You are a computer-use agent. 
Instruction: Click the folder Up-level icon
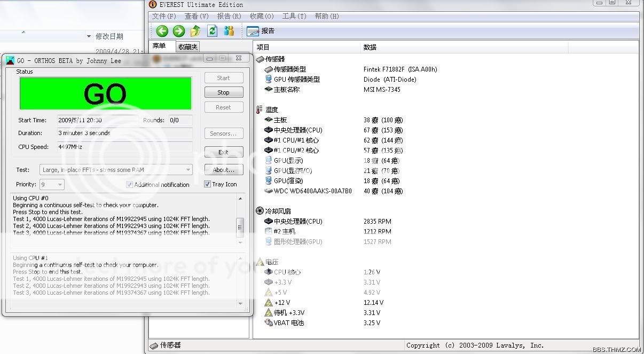click(x=195, y=31)
